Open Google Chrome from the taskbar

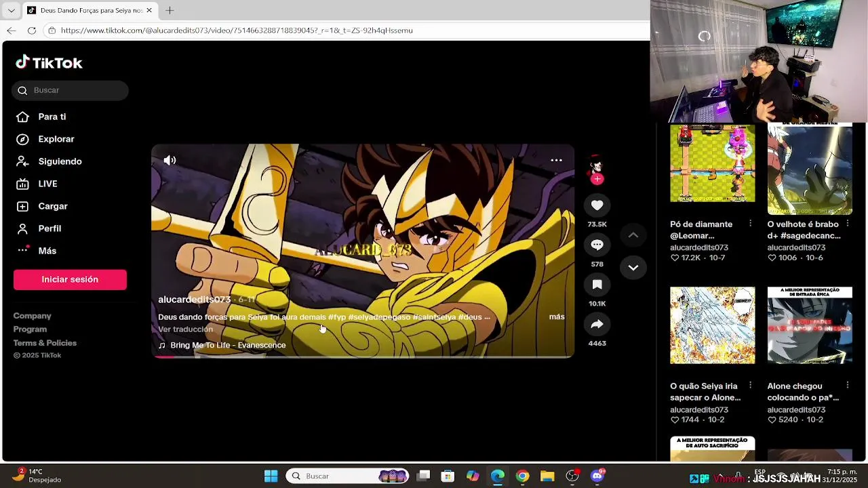tap(522, 476)
